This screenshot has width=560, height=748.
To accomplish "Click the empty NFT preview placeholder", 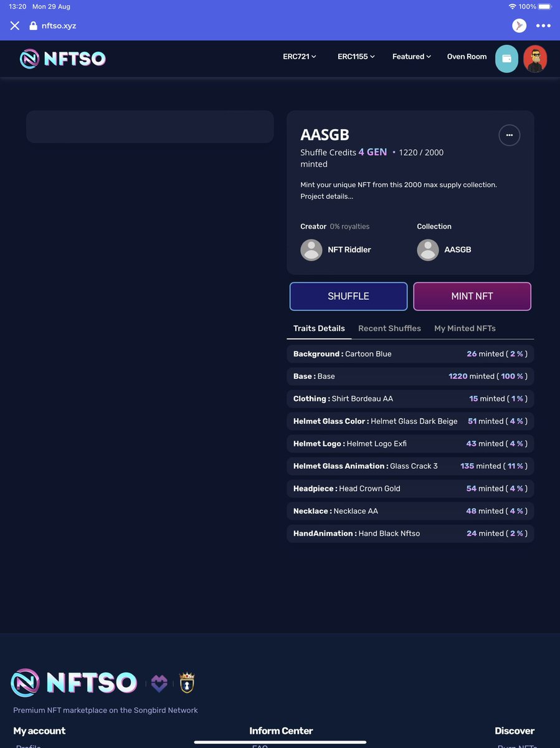I will click(x=149, y=127).
